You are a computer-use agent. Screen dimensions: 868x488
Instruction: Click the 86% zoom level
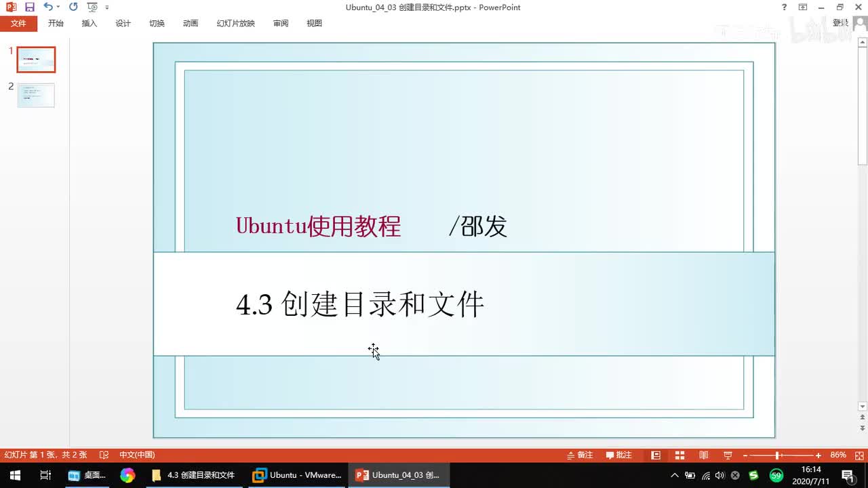click(838, 455)
